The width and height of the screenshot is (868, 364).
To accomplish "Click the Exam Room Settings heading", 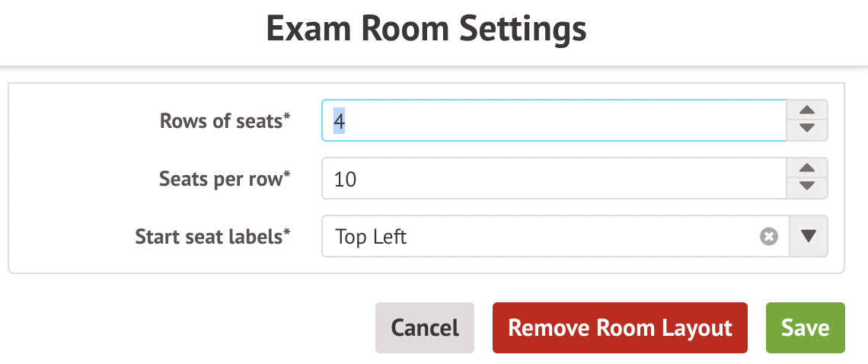I will point(427,30).
